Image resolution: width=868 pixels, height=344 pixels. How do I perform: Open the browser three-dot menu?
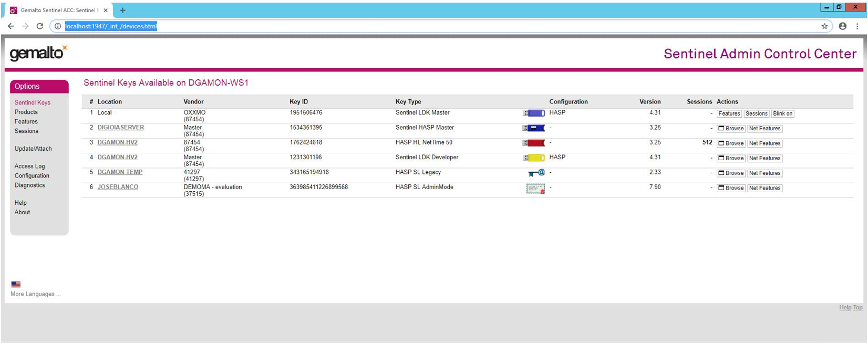(x=857, y=26)
